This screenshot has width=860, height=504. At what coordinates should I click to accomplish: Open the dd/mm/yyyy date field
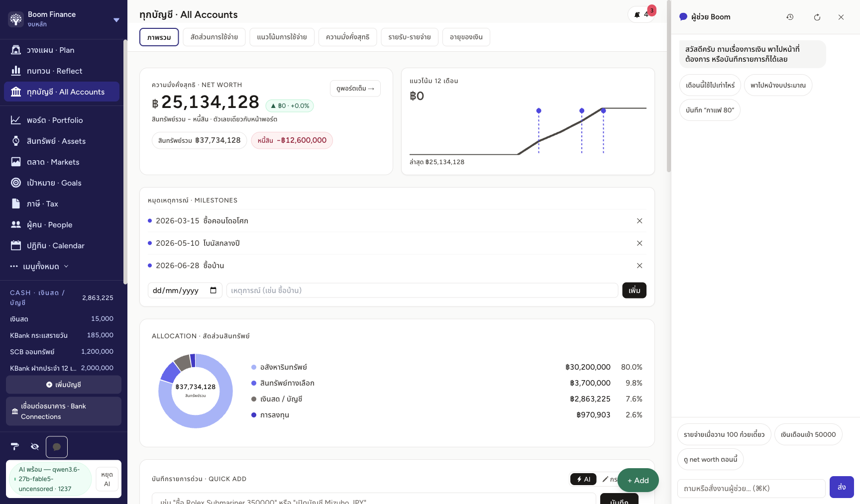pos(185,290)
